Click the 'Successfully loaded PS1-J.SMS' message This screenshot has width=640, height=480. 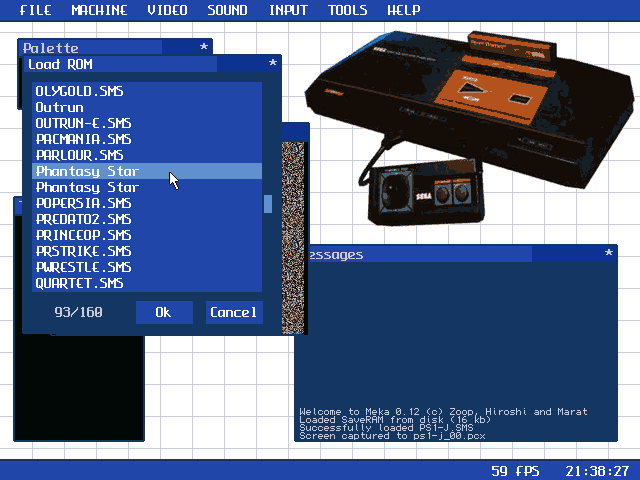tap(386, 428)
